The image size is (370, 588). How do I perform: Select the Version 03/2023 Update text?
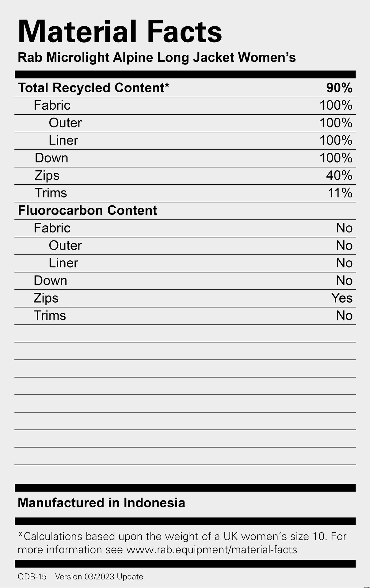[x=99, y=577]
